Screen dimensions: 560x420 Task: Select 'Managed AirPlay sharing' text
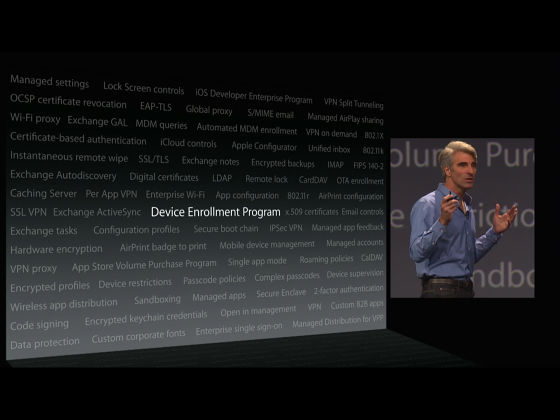coord(345,119)
